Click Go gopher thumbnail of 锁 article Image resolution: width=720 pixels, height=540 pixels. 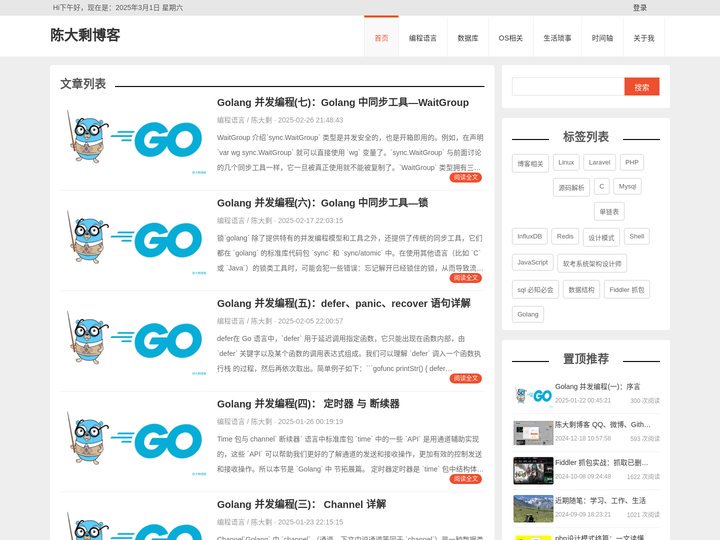click(134, 240)
